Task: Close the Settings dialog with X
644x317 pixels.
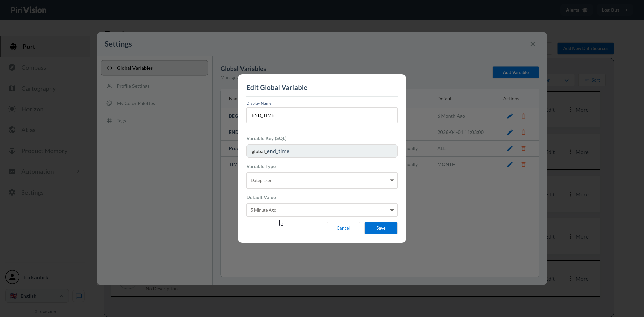Action: point(533,44)
